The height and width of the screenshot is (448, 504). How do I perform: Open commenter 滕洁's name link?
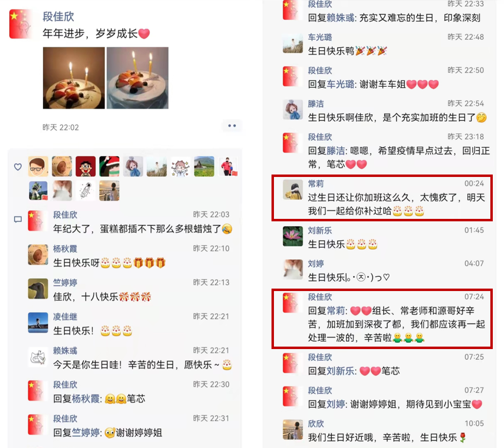pos(316,104)
